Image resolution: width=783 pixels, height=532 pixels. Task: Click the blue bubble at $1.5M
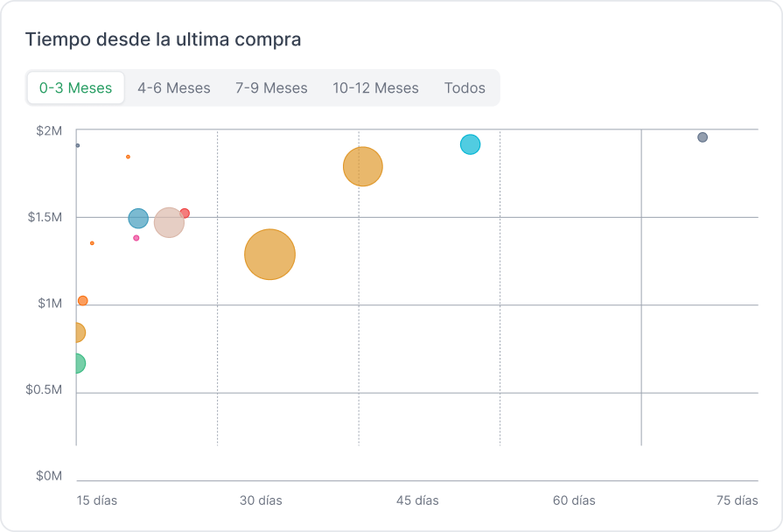[x=138, y=219]
